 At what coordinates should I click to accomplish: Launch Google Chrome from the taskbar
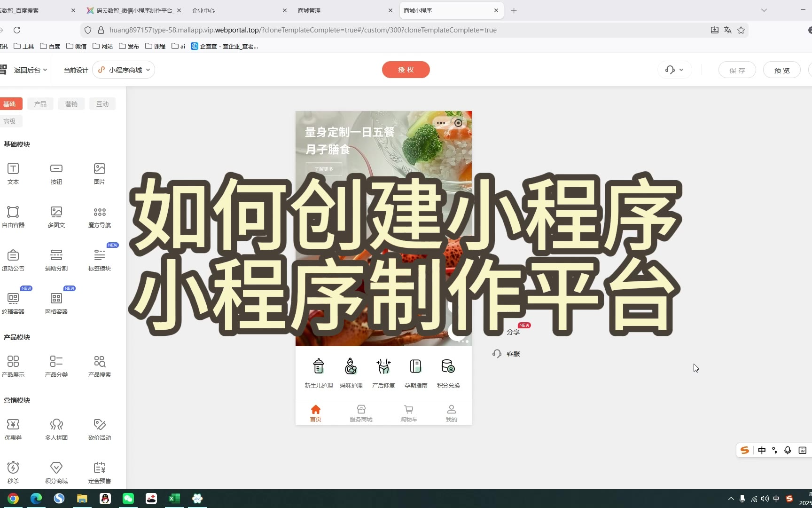pos(13,499)
